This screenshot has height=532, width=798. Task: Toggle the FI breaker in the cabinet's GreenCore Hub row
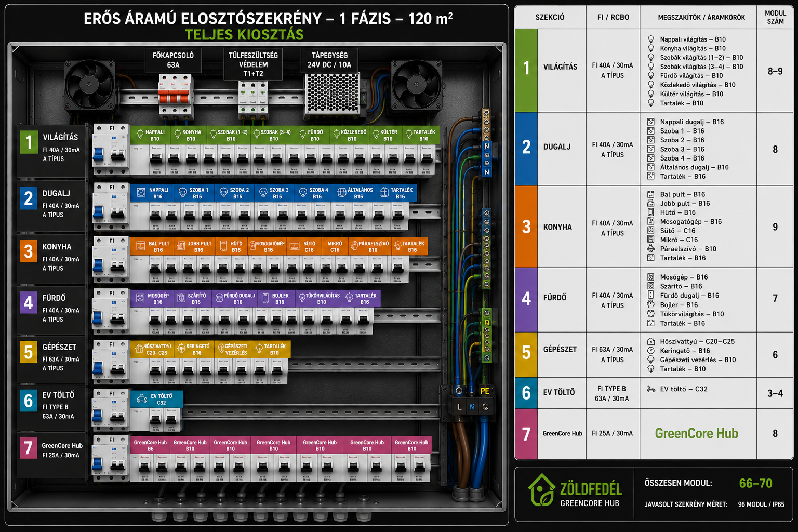pos(111,459)
